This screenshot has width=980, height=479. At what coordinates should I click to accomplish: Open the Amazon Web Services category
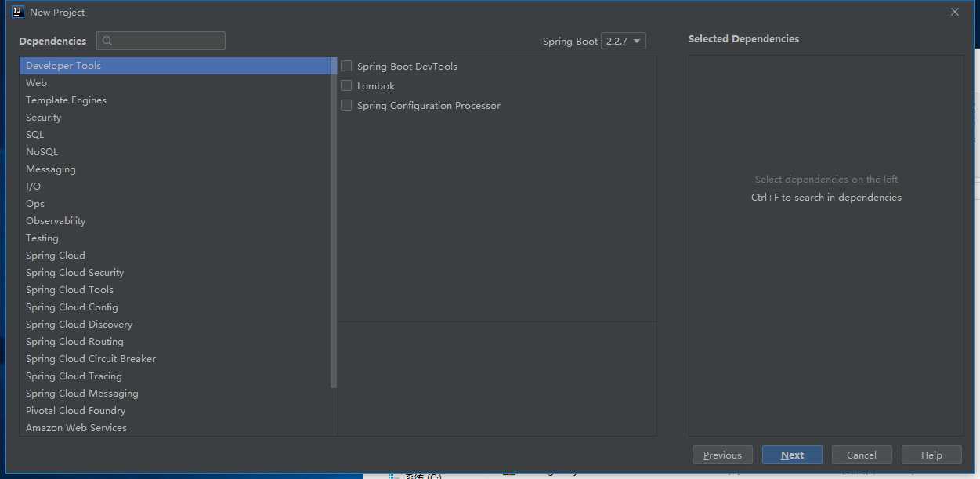tap(175, 428)
